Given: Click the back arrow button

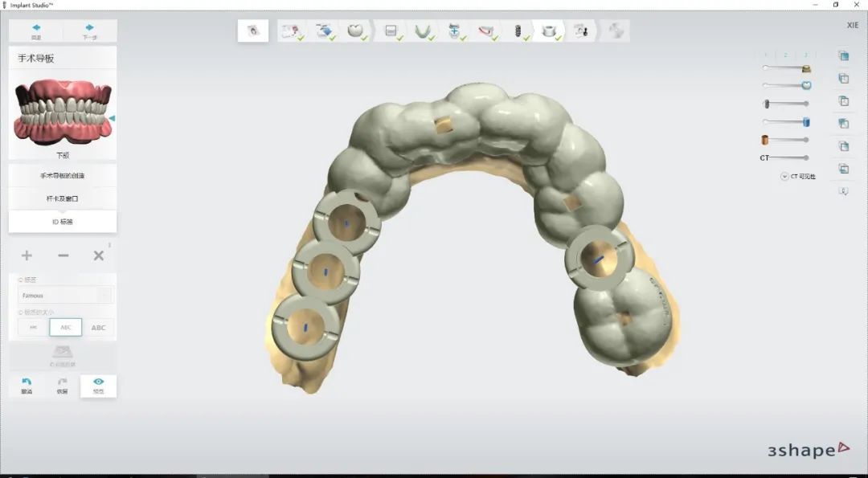Looking at the screenshot, I should pos(36,31).
